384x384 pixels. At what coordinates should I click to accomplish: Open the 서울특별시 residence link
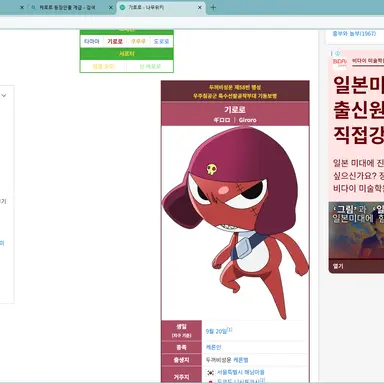(x=241, y=372)
